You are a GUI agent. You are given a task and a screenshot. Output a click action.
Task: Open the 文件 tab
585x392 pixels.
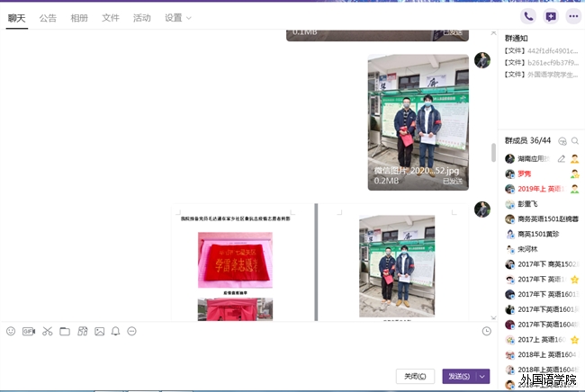click(111, 18)
